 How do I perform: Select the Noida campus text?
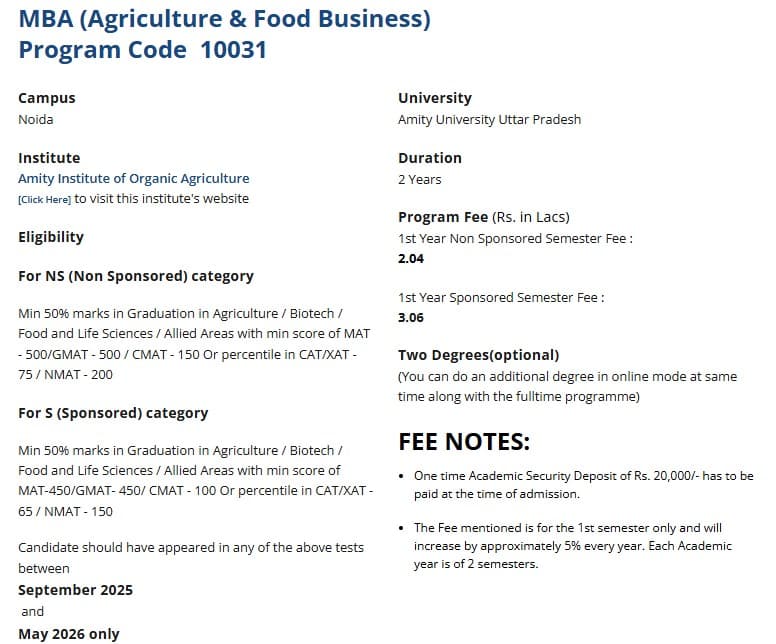coord(36,120)
